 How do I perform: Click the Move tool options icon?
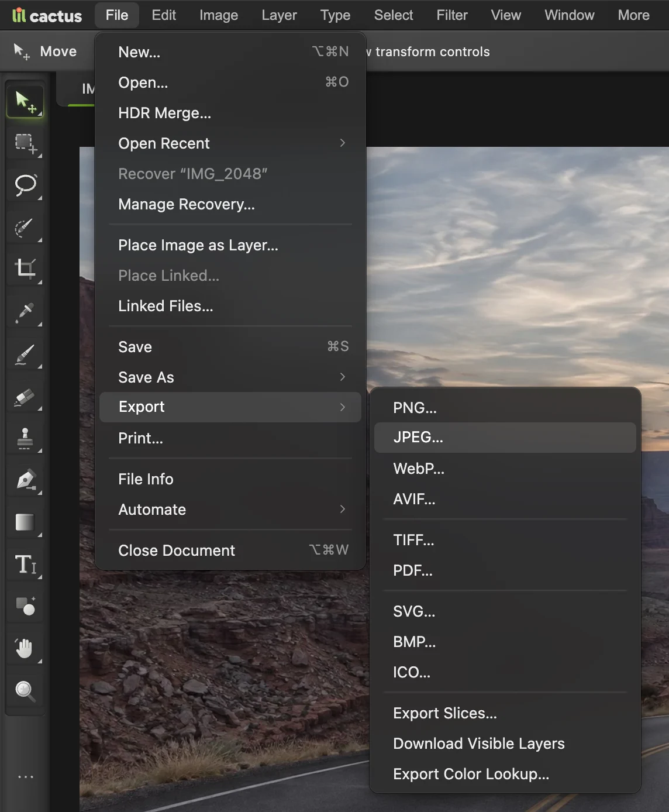pos(22,51)
